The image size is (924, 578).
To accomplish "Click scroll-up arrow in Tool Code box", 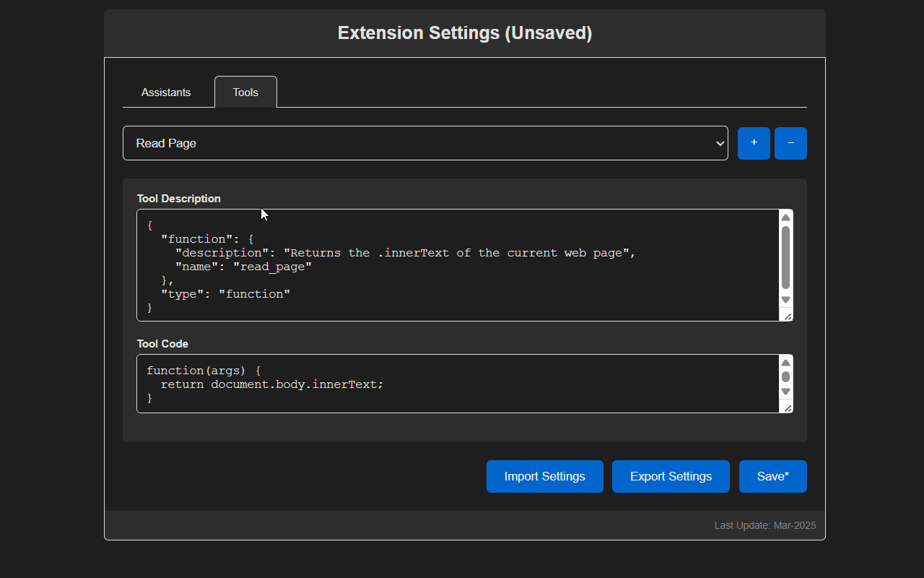I will (x=785, y=363).
